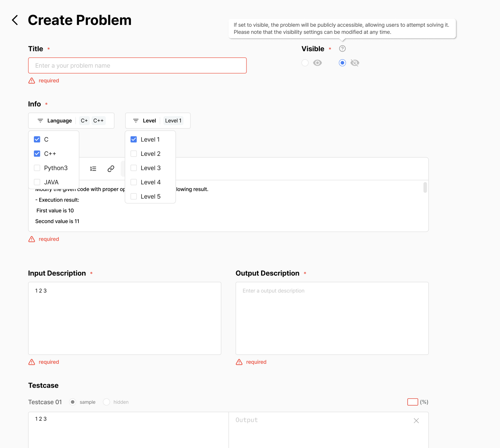Select the crossed-out eye hidden icon
The width and height of the screenshot is (500, 448).
click(x=355, y=63)
